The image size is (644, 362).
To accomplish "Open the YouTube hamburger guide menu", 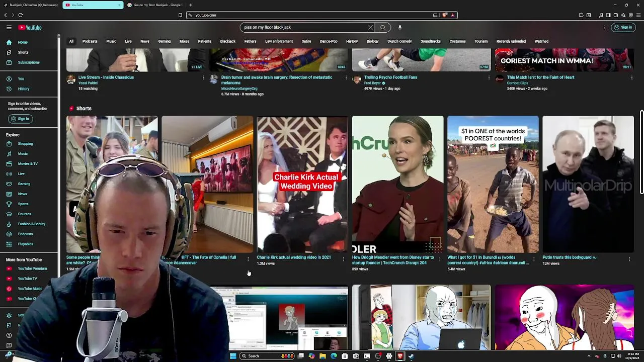I will pyautogui.click(x=9, y=27).
